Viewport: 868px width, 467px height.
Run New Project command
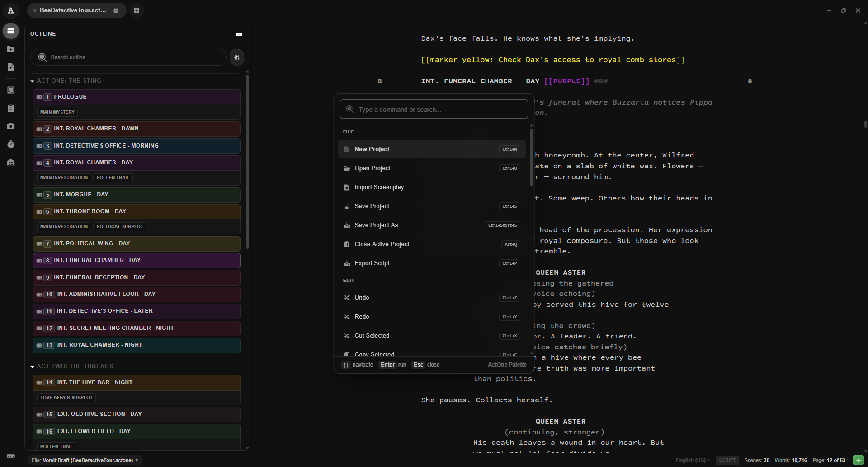click(432, 149)
